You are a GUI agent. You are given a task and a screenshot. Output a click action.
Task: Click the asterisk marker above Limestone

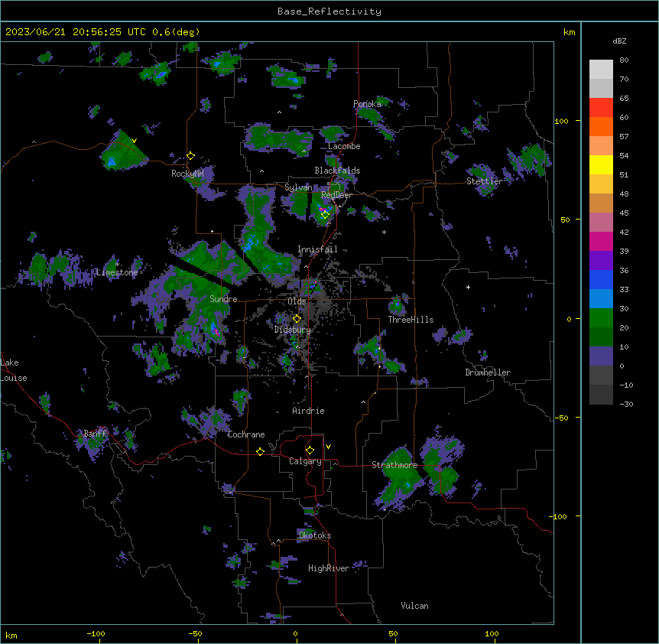[x=117, y=265]
